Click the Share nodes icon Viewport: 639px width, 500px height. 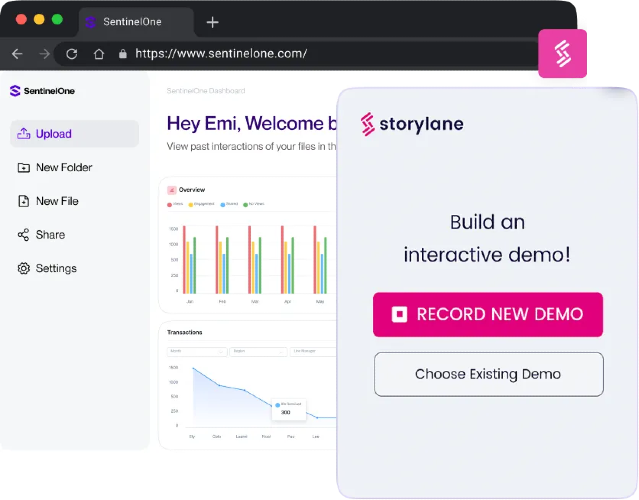[x=24, y=235]
